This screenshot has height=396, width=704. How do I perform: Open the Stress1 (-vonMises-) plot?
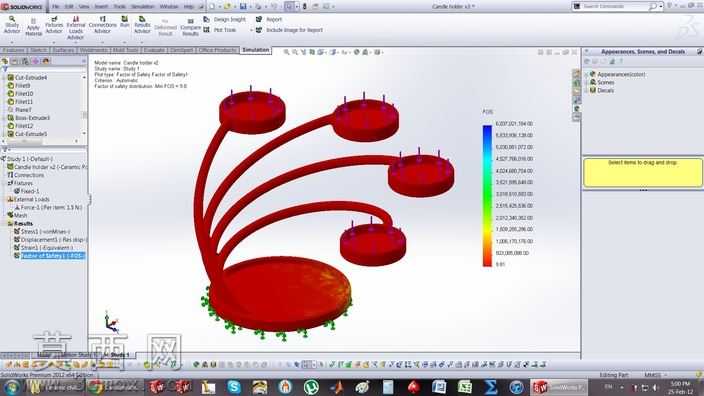pyautogui.click(x=42, y=232)
